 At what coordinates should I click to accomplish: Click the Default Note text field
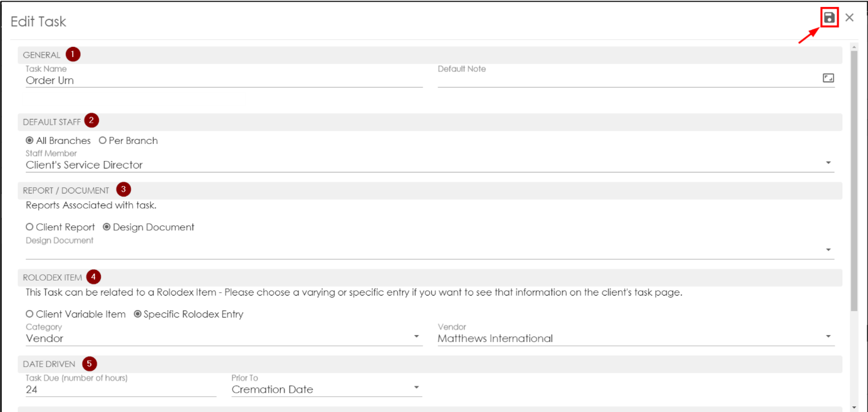[627, 80]
